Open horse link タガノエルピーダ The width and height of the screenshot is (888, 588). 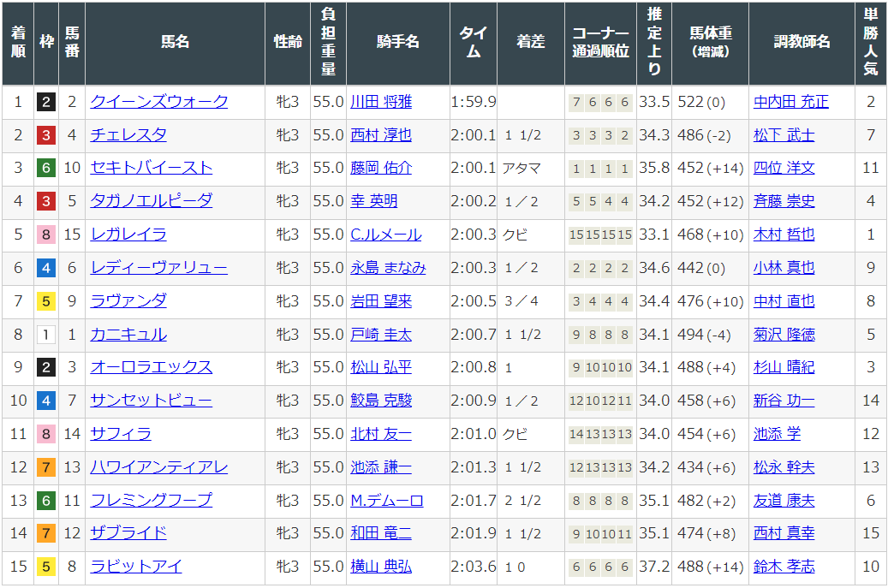click(152, 201)
